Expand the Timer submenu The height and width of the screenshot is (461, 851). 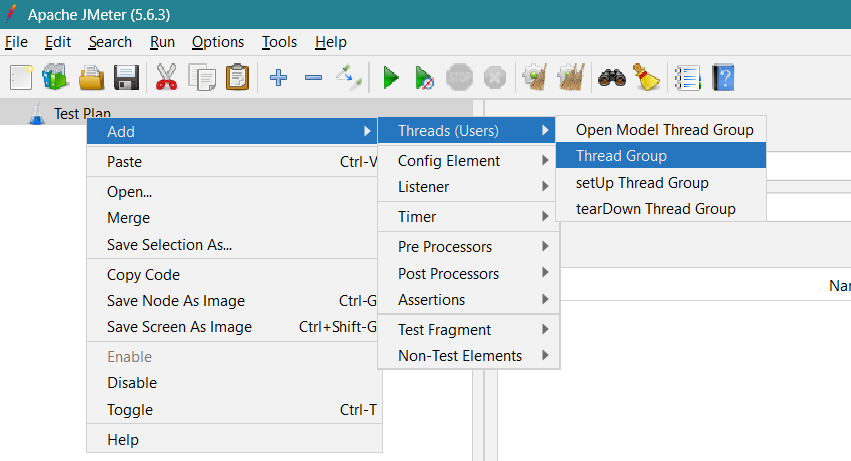[467, 217]
